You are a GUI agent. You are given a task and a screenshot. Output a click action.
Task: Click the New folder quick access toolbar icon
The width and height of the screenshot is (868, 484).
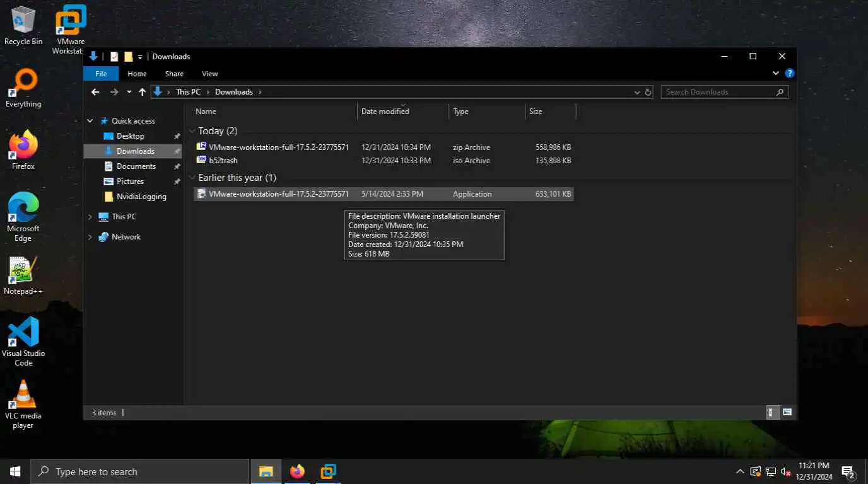coord(128,57)
